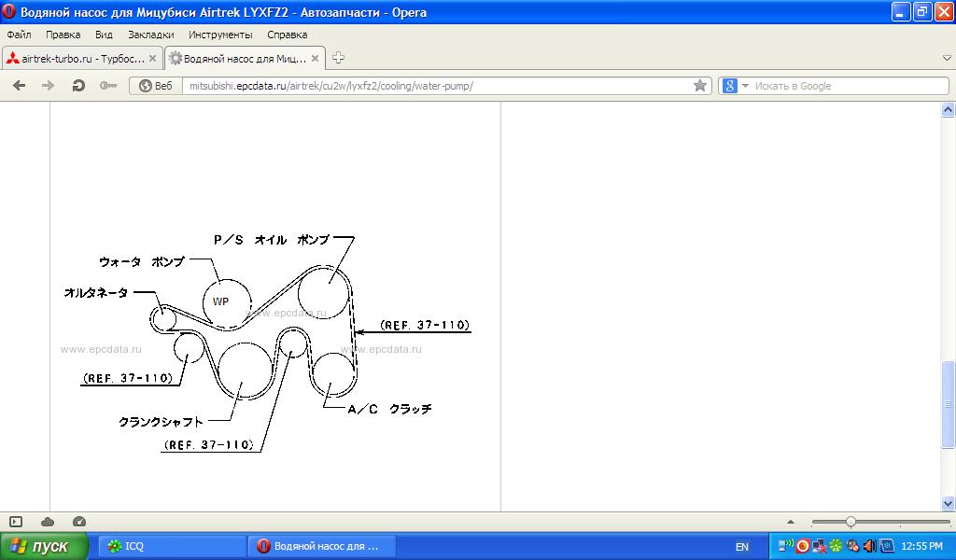
Task: Click the Back navigation arrow
Action: 19,86
